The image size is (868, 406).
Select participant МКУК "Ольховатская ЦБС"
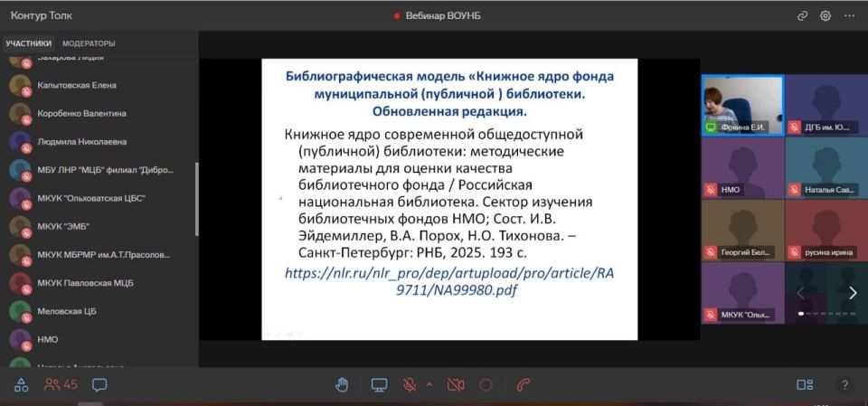coord(99,198)
